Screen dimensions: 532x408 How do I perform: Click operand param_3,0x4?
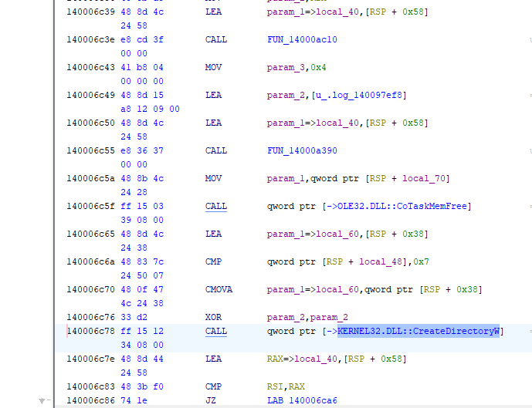point(296,67)
